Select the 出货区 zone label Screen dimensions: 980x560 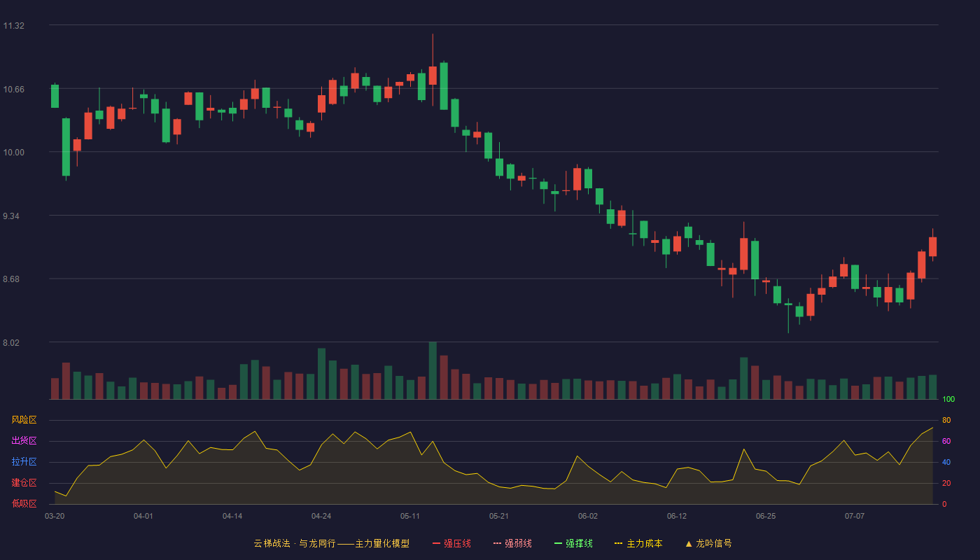tap(24, 441)
